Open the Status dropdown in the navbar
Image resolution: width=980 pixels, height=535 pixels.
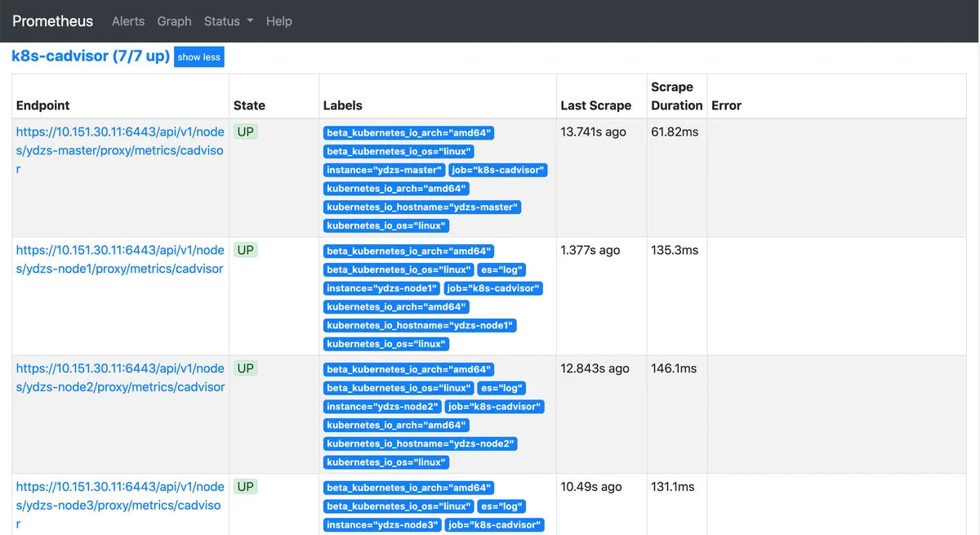pos(229,21)
